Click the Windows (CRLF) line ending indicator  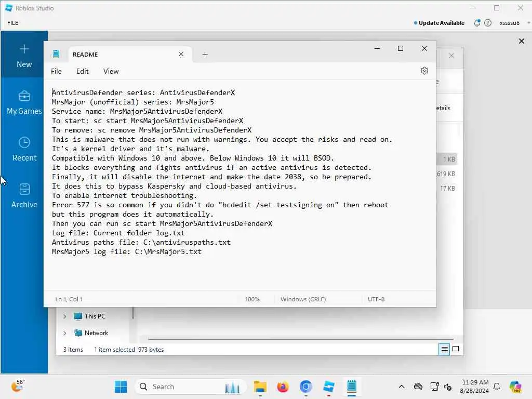pyautogui.click(x=303, y=299)
